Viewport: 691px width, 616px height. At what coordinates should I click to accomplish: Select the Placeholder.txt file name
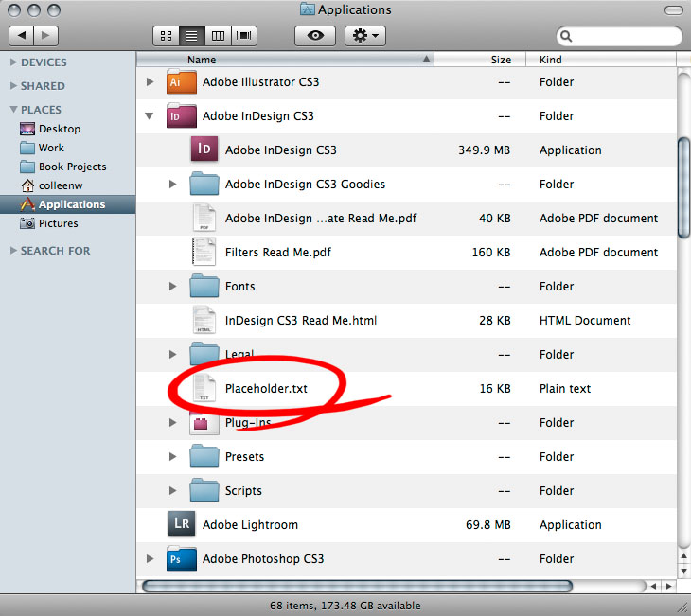pyautogui.click(x=266, y=389)
